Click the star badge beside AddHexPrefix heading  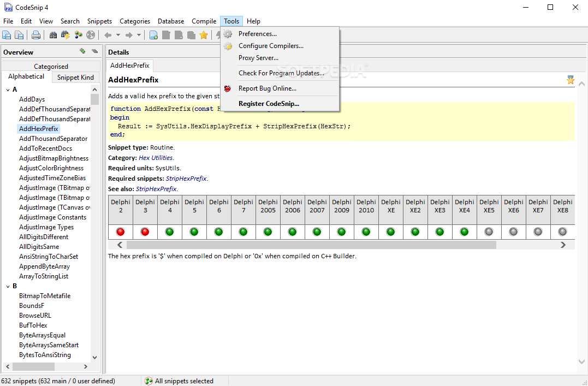[571, 80]
